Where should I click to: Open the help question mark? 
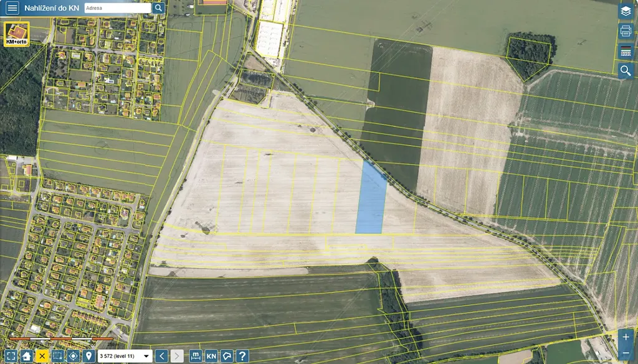click(242, 357)
